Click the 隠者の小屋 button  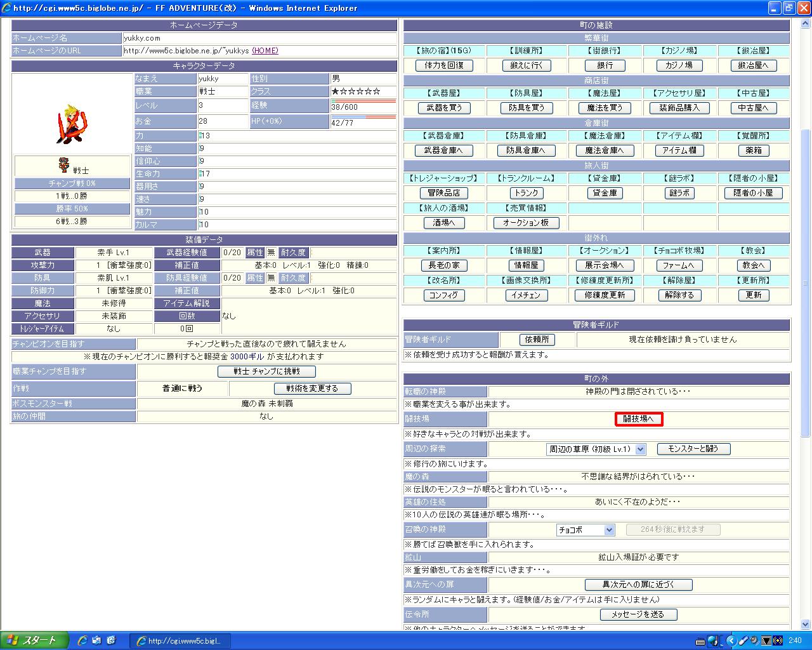tap(754, 193)
